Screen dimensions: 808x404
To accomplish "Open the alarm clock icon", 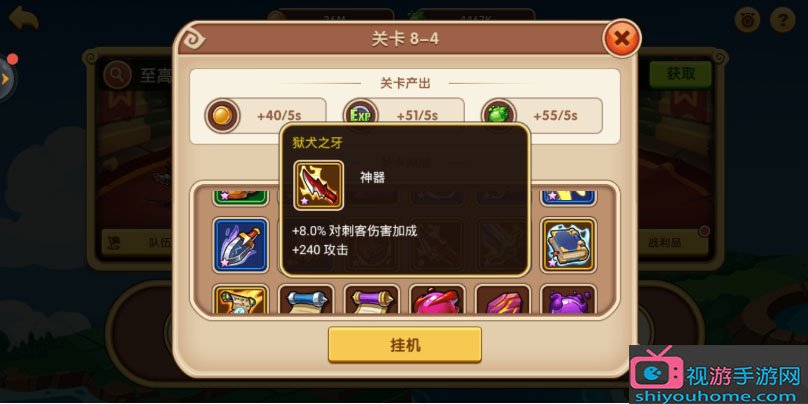I will [x=747, y=20].
